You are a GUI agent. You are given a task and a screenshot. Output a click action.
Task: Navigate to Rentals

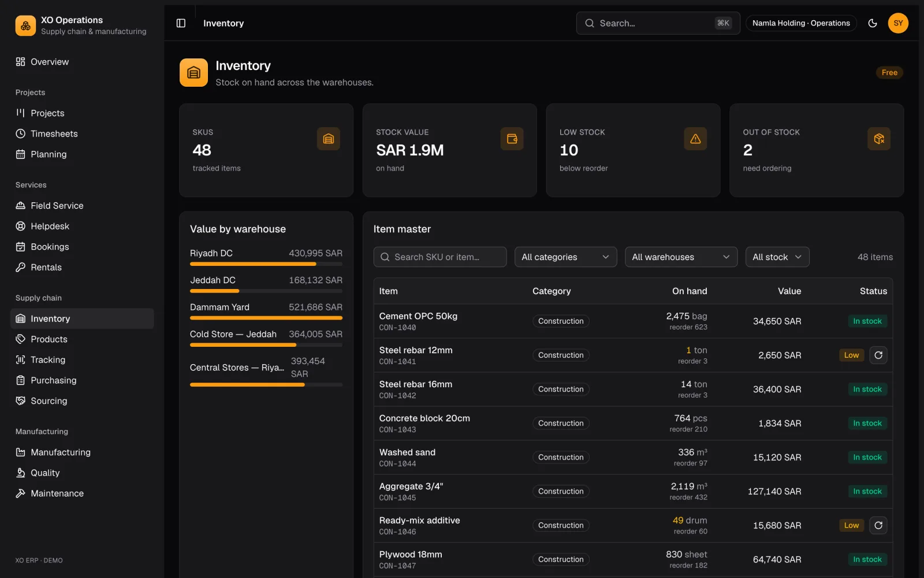pos(82,267)
